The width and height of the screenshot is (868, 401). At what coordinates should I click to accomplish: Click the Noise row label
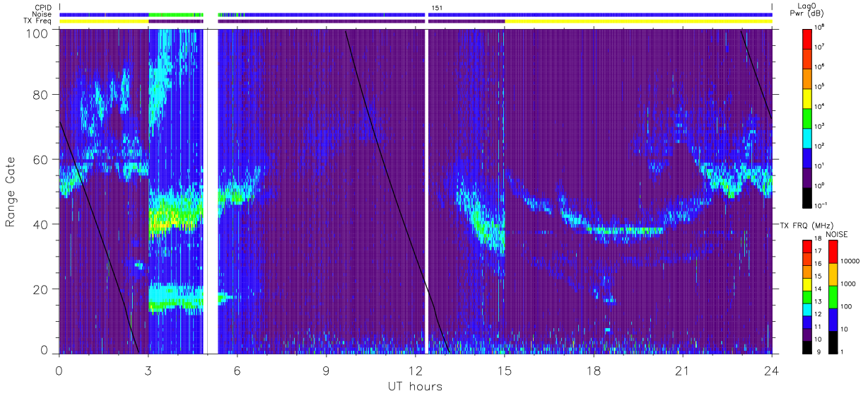click(42, 14)
